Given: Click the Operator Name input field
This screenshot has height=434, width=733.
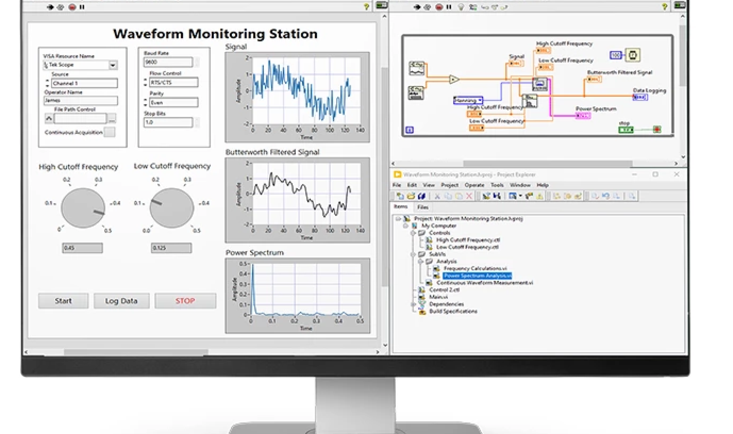Looking at the screenshot, I should (x=80, y=100).
